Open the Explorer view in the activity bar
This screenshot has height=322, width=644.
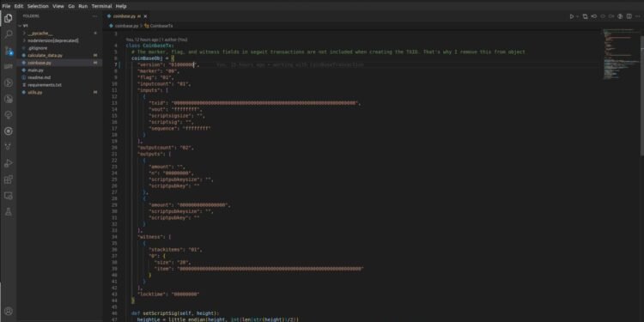[9, 18]
